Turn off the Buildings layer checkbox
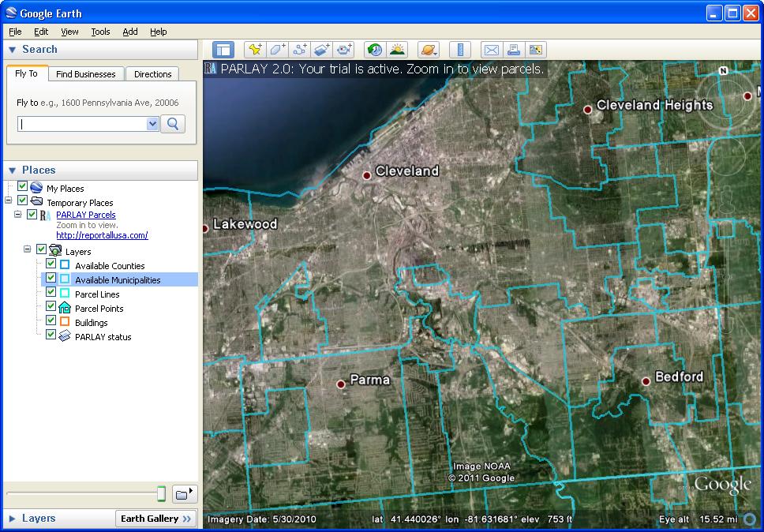Screen dimensions: 764x532 [x=51, y=320]
